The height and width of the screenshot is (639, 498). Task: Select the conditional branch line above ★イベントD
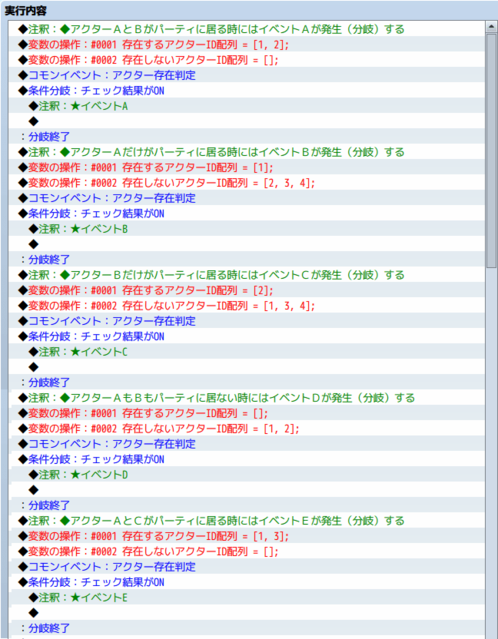[247, 459]
